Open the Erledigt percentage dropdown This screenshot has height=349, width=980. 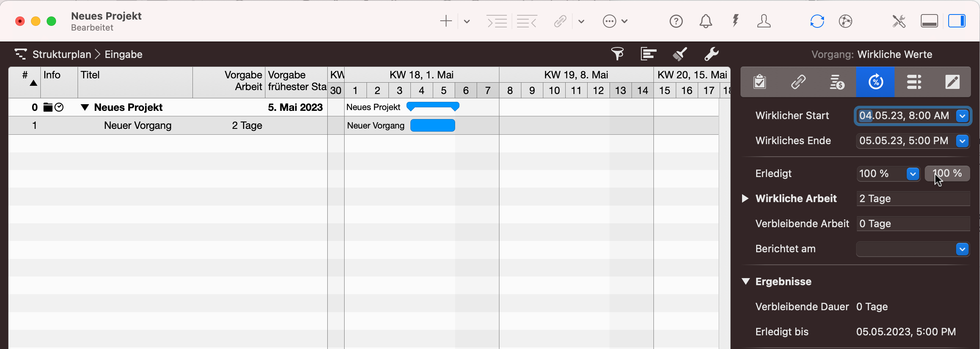913,174
